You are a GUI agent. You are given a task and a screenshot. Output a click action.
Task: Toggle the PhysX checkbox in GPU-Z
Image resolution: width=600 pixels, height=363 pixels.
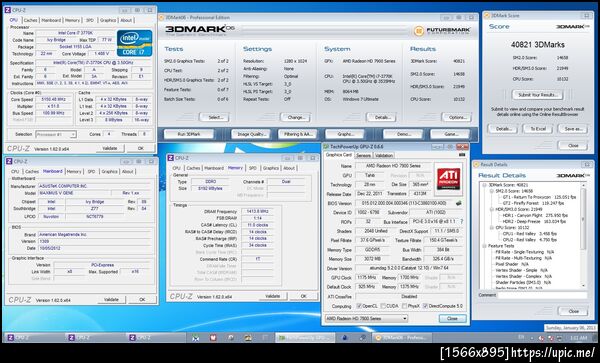[x=404, y=306]
